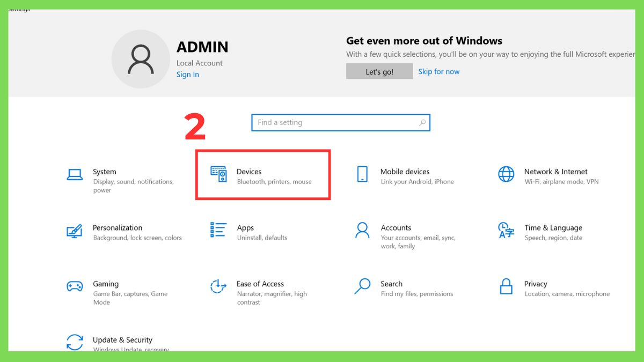
Task: Open Time & Language settings icon
Action: point(505,231)
